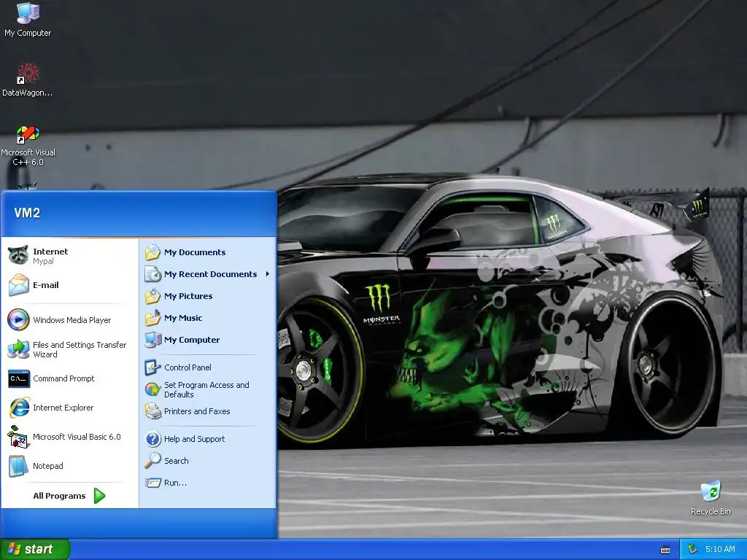747x560 pixels.
Task: Choose the Run... menu entry
Action: (x=207, y=483)
